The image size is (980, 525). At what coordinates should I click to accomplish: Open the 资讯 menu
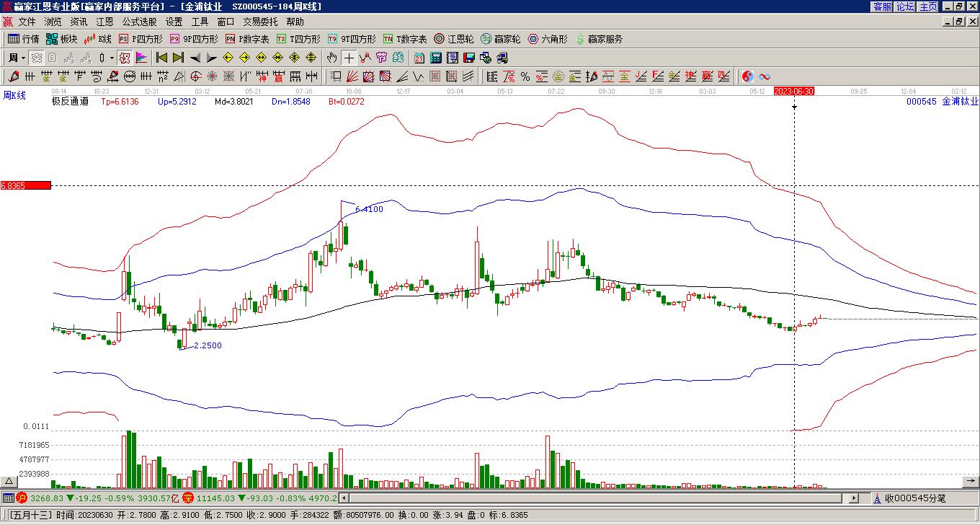(79, 22)
